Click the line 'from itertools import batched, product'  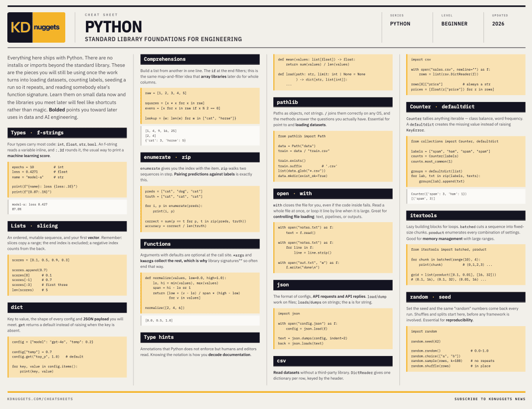(449, 249)
